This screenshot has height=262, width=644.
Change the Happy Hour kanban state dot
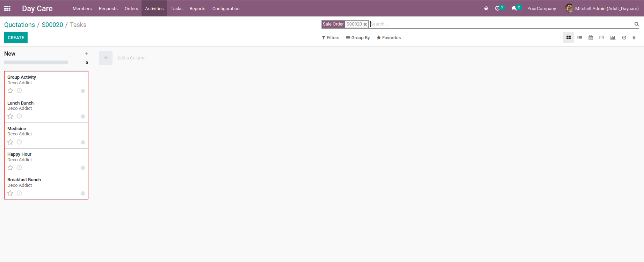[x=83, y=168]
